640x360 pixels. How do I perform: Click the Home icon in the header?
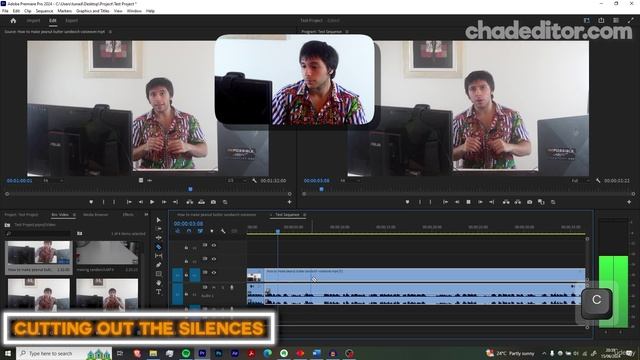[x=13, y=20]
